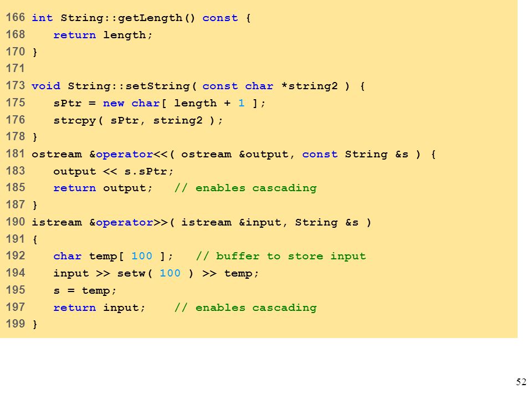Select the line "return length;"
532x399 pixels.
click(103, 35)
